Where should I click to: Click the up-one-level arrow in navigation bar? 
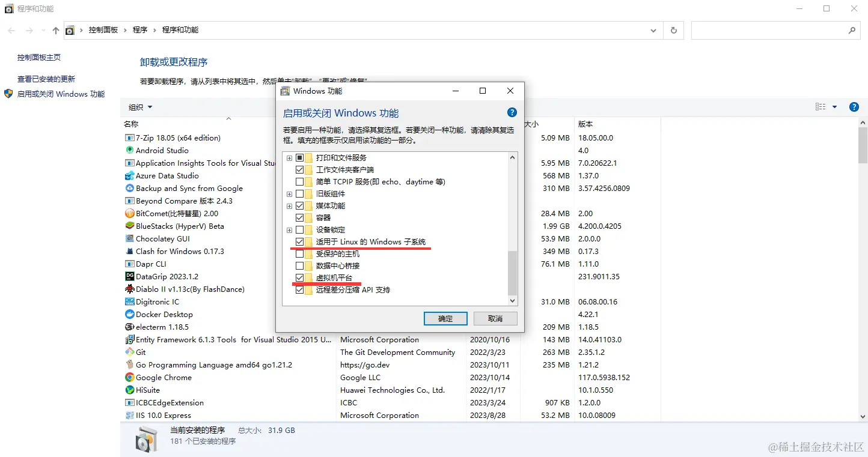coord(56,30)
